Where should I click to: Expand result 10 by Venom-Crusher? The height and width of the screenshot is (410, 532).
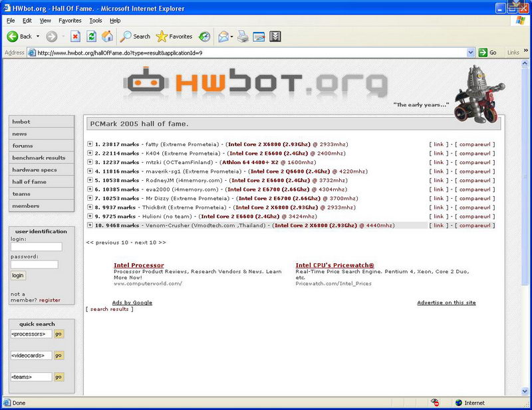(x=90, y=225)
